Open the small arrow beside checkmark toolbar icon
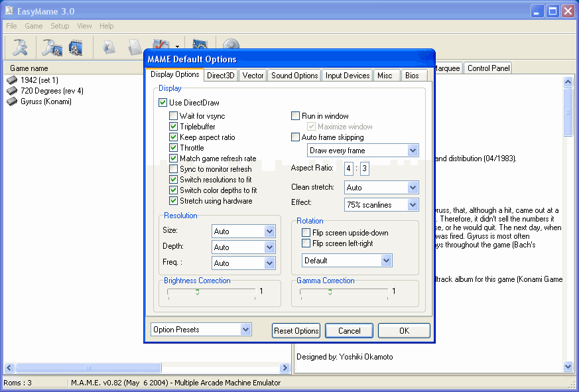Screen dimensions: 579x392 coord(177,46)
